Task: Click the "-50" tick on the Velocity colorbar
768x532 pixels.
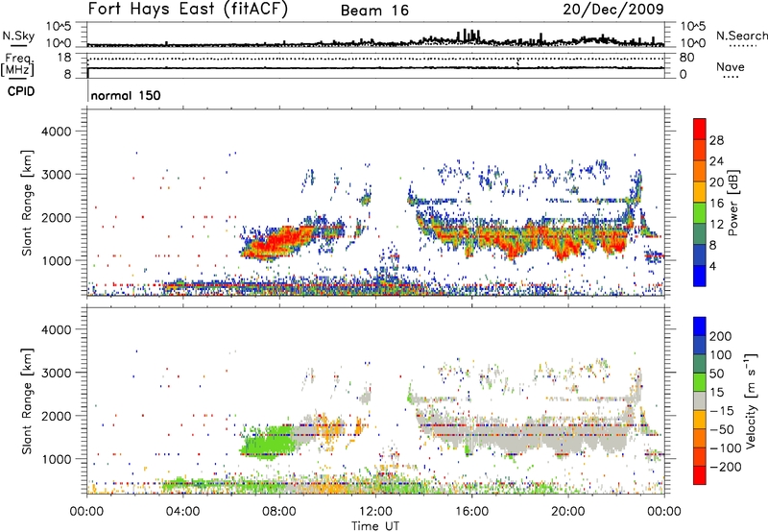Action: click(x=722, y=429)
